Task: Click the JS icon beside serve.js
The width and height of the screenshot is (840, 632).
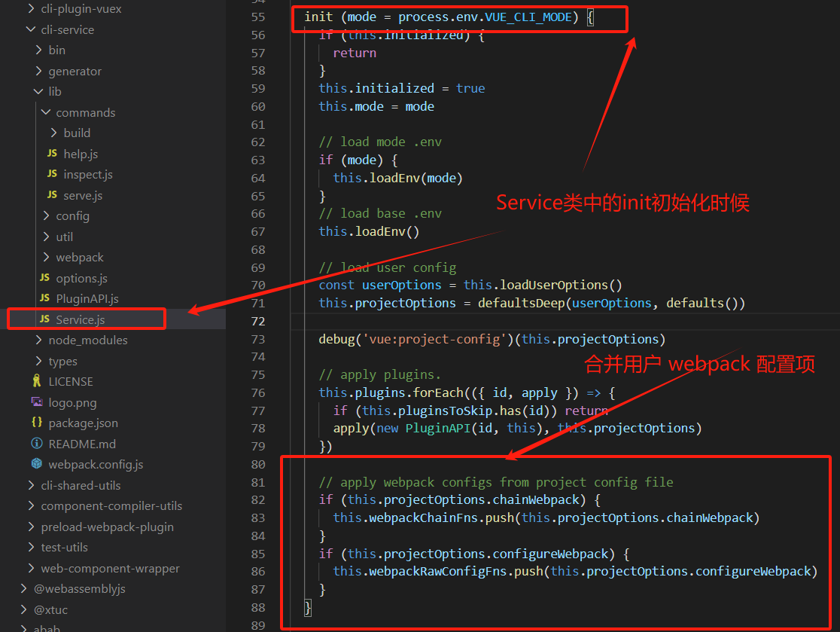Action: pyautogui.click(x=52, y=194)
